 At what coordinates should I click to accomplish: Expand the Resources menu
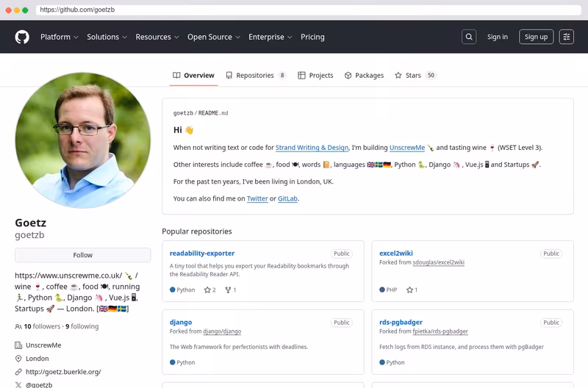pos(157,37)
